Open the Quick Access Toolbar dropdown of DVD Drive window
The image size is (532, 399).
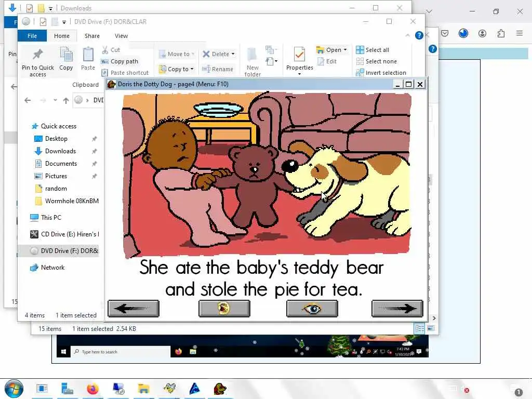coord(64,22)
